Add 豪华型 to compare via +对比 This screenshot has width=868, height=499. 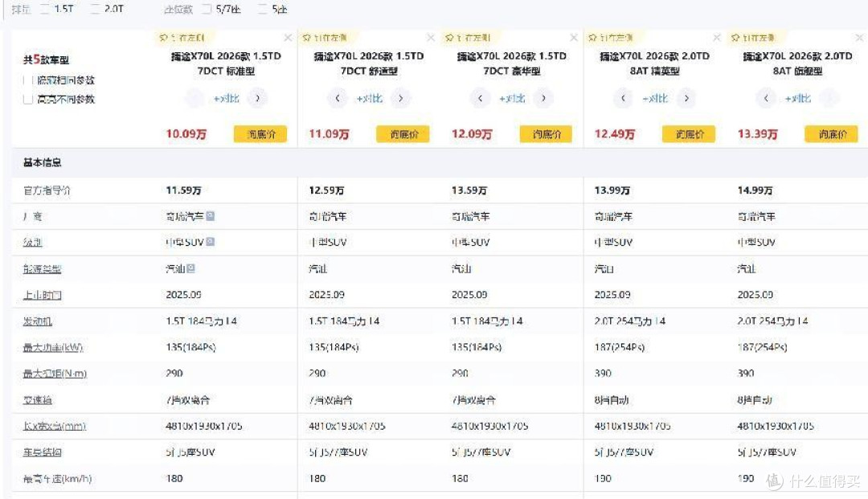coord(512,99)
